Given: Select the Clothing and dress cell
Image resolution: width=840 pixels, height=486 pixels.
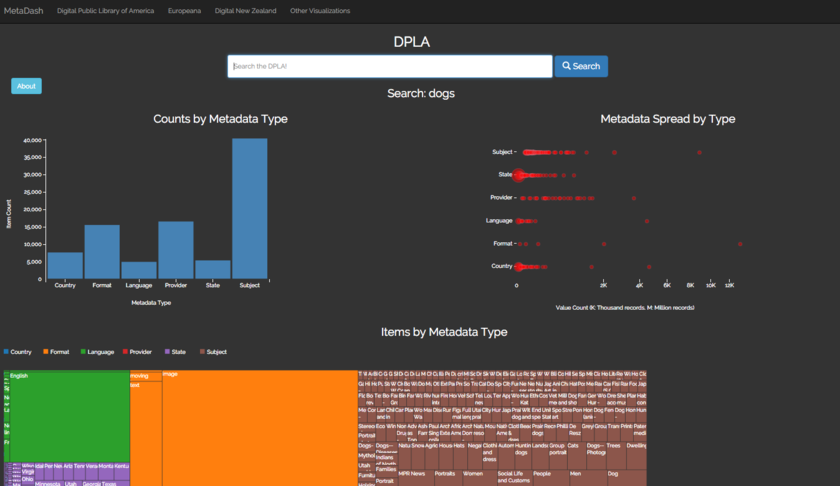Looking at the screenshot, I should point(490,456).
